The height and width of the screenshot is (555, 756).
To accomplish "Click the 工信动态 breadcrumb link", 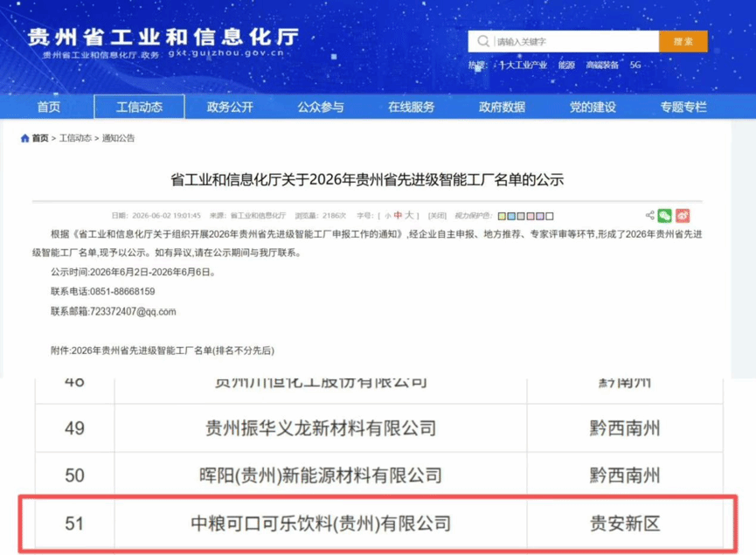I will pyautogui.click(x=75, y=138).
